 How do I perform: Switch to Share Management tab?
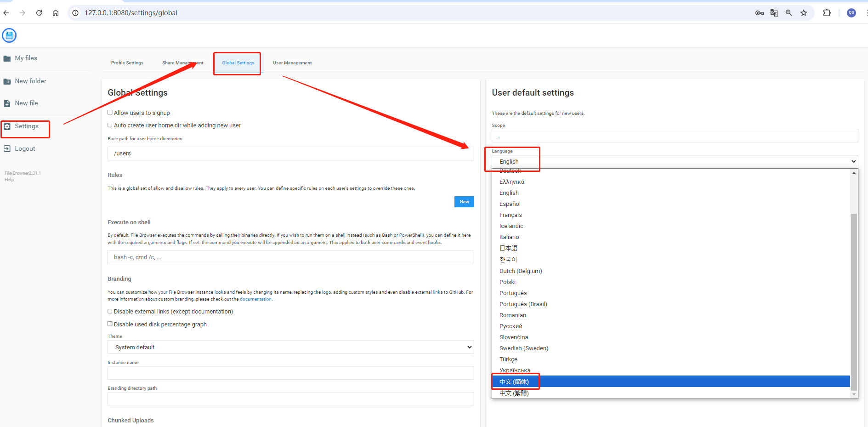pos(183,63)
